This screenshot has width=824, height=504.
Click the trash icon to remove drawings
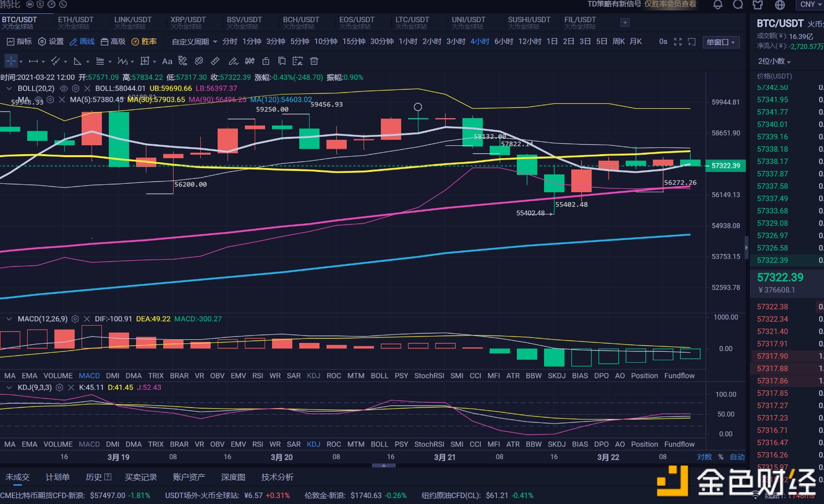pyautogui.click(x=314, y=61)
